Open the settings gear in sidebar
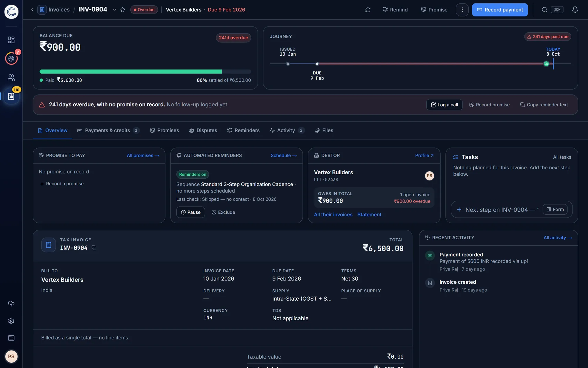 click(11, 321)
